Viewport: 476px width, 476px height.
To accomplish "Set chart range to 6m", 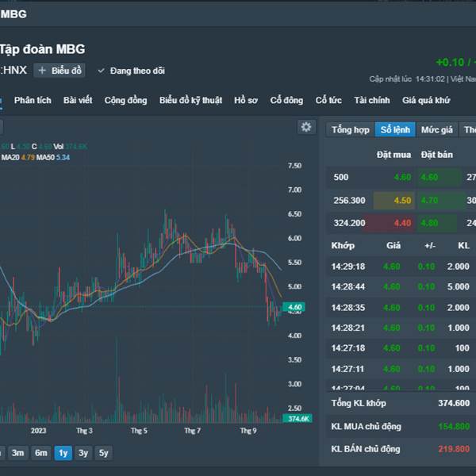I will pos(41,453).
